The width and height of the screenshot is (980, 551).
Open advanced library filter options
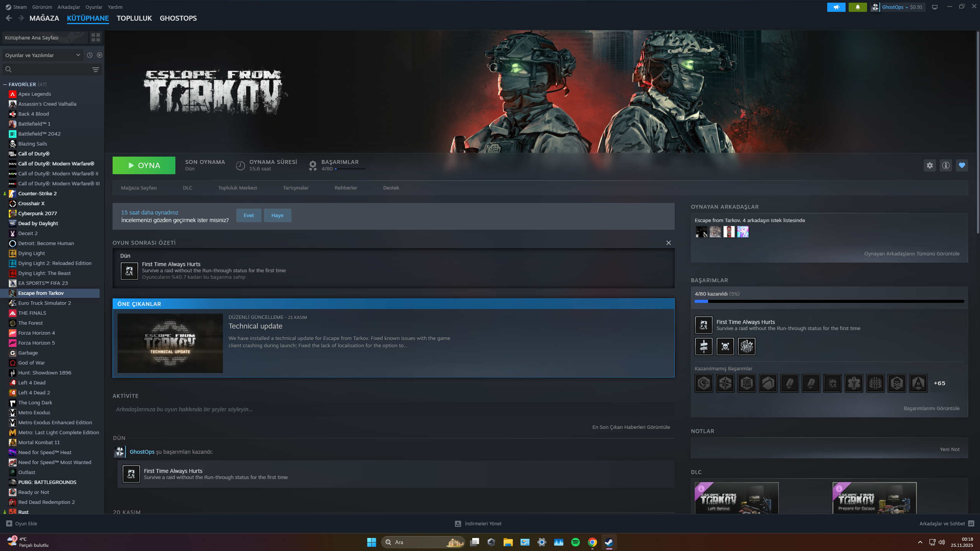pyautogui.click(x=96, y=69)
